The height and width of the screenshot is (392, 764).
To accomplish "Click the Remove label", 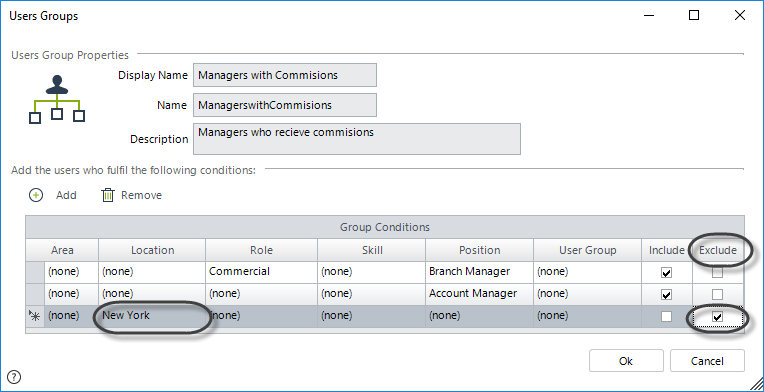I will pos(141,195).
